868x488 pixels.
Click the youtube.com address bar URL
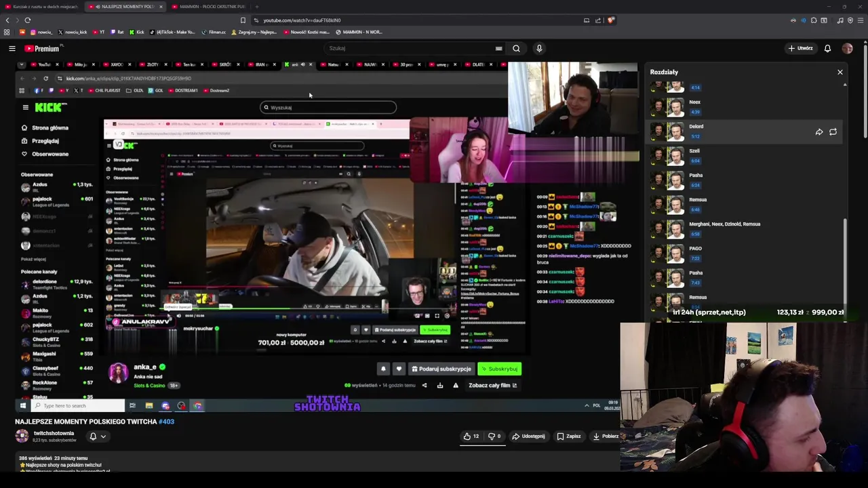[x=302, y=20]
